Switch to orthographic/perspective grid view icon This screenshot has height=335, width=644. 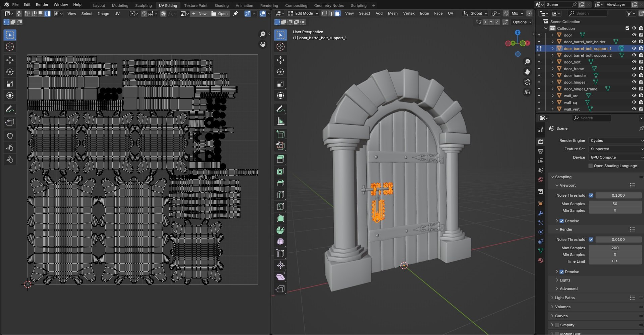527,92
